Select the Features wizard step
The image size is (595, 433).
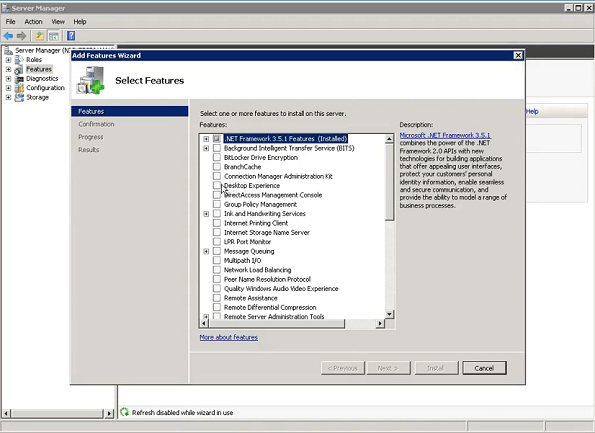[x=129, y=111]
